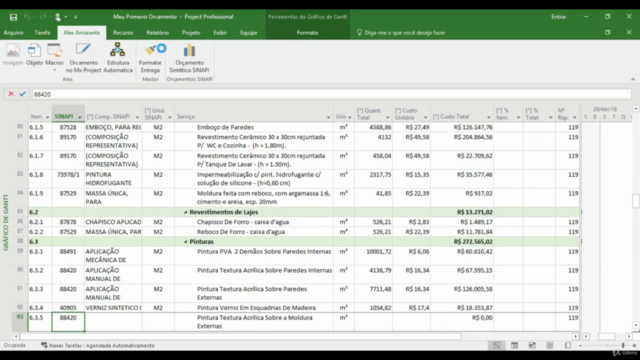Click the Customize Quick Access Toolbar arrow

[76, 17]
